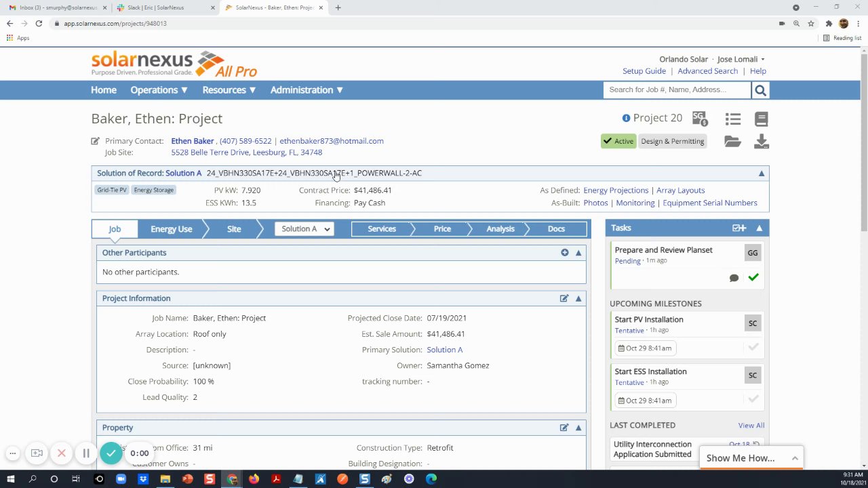868x488 pixels.
Task: Click the search magnifier button
Action: tap(760, 90)
